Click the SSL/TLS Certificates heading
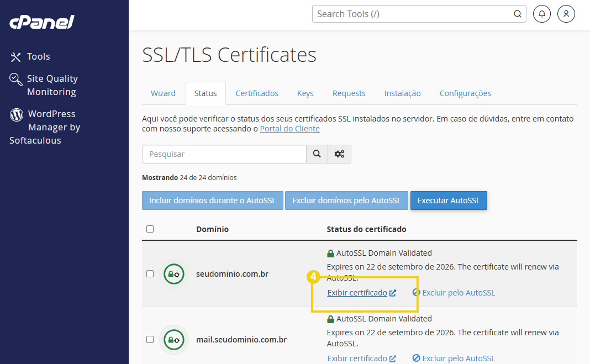This screenshot has width=590, height=364. tap(229, 55)
